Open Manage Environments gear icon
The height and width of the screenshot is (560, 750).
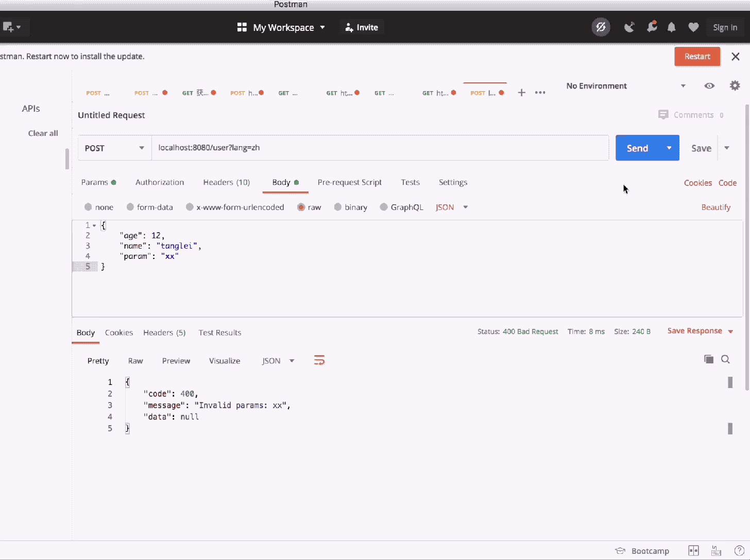coord(735,86)
